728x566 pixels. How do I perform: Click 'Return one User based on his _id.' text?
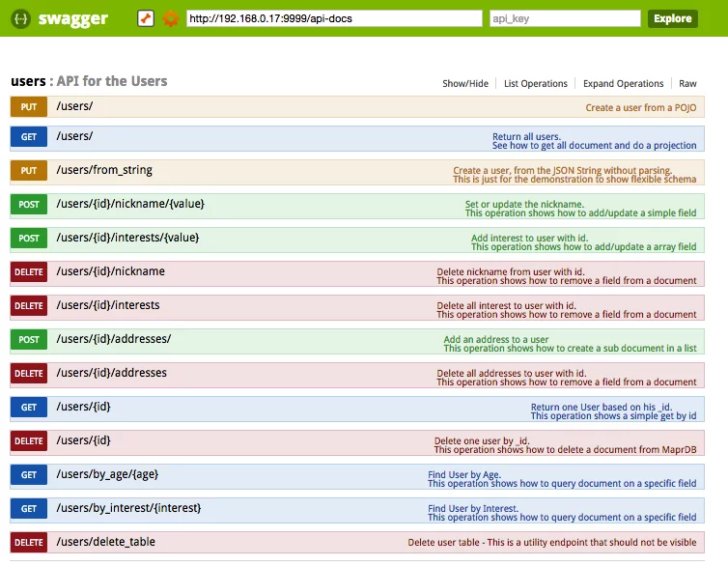click(x=602, y=408)
